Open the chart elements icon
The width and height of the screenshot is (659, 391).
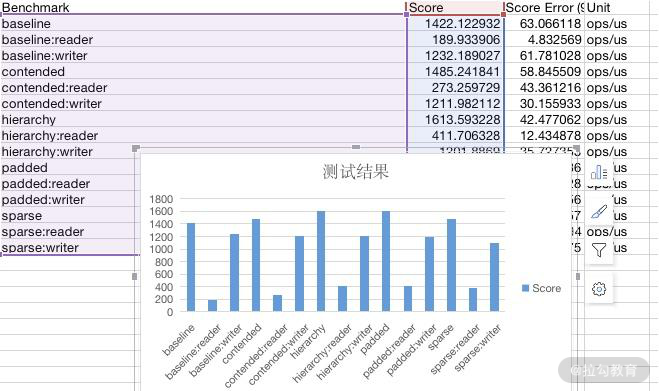[x=599, y=172]
